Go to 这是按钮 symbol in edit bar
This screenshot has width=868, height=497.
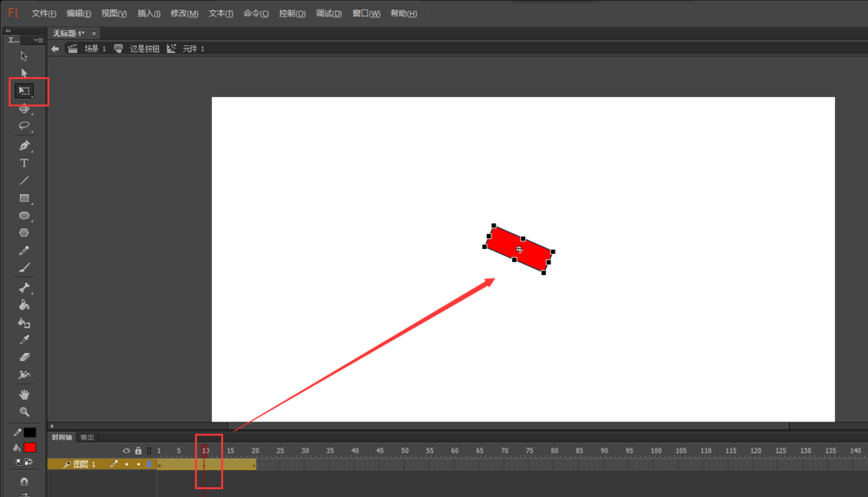[x=144, y=49]
